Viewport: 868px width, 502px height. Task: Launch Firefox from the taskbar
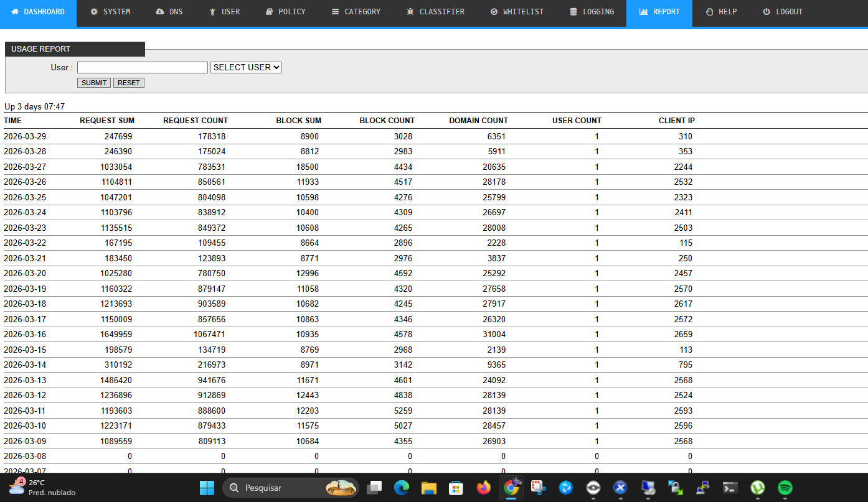click(483, 488)
